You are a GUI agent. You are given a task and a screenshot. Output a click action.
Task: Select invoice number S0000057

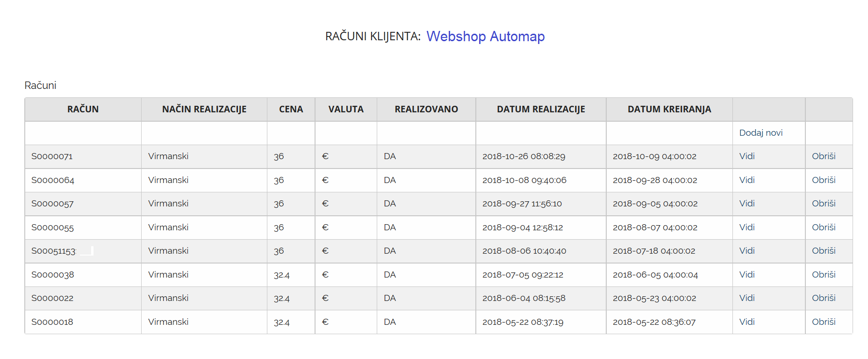(x=52, y=204)
